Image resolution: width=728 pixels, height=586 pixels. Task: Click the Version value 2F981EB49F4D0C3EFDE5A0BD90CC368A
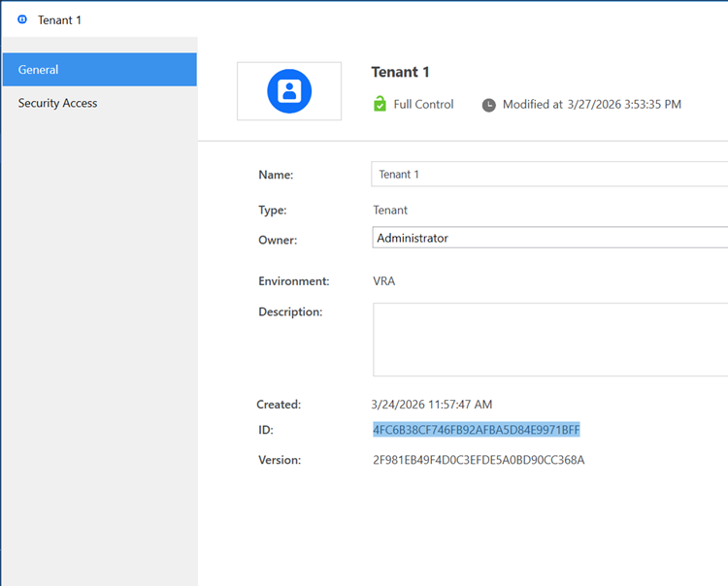tap(479, 460)
